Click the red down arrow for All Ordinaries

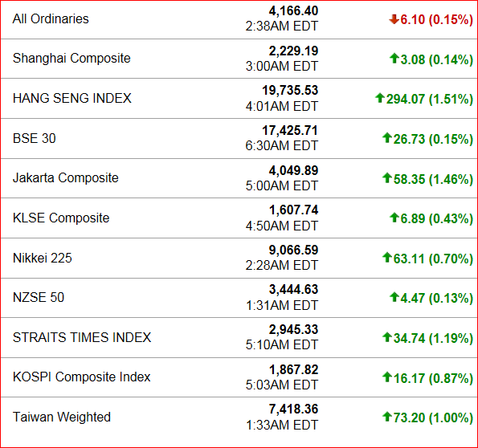pos(394,19)
